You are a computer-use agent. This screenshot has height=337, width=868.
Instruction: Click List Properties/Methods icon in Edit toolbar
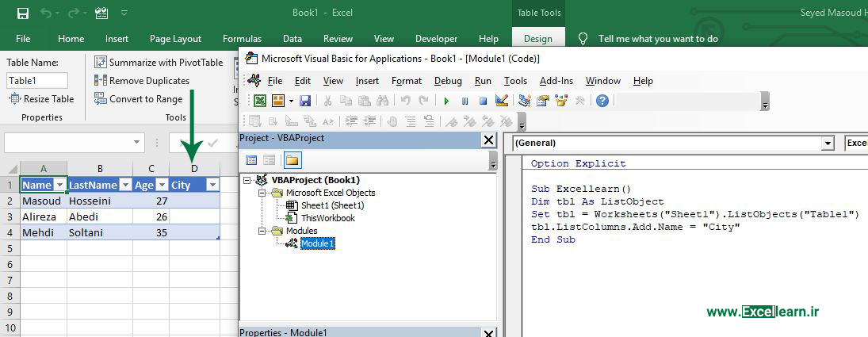255,121
